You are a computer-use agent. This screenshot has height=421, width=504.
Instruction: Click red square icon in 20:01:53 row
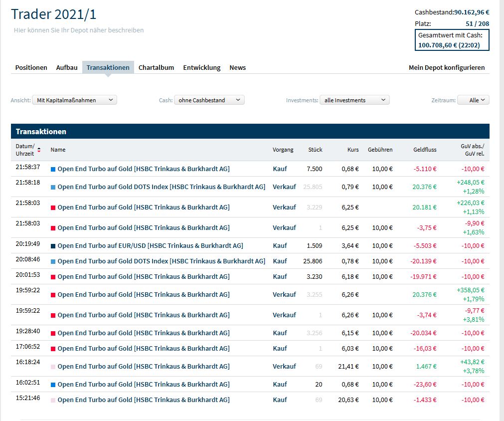[x=53, y=277]
